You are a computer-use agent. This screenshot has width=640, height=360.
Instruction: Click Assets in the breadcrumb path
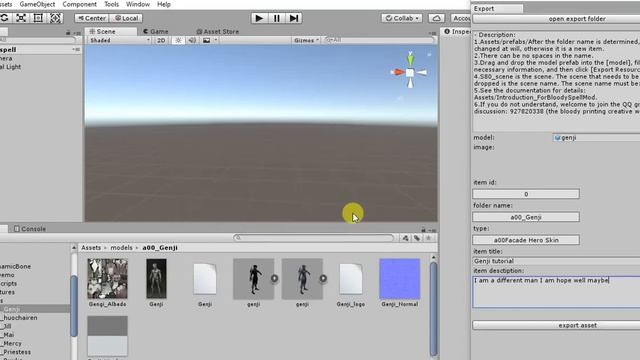click(91, 247)
